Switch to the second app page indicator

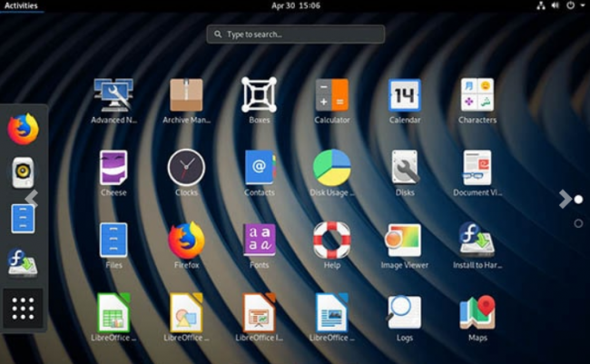coord(579,223)
